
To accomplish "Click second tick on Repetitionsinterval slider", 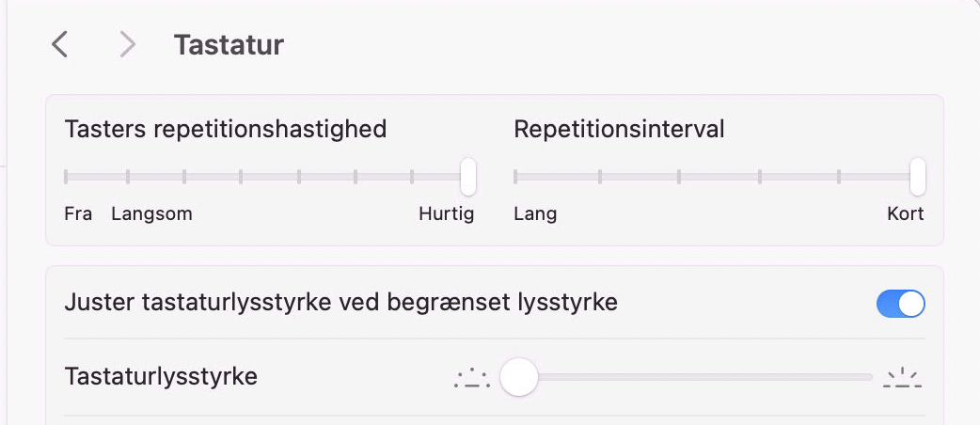I will pos(599,176).
